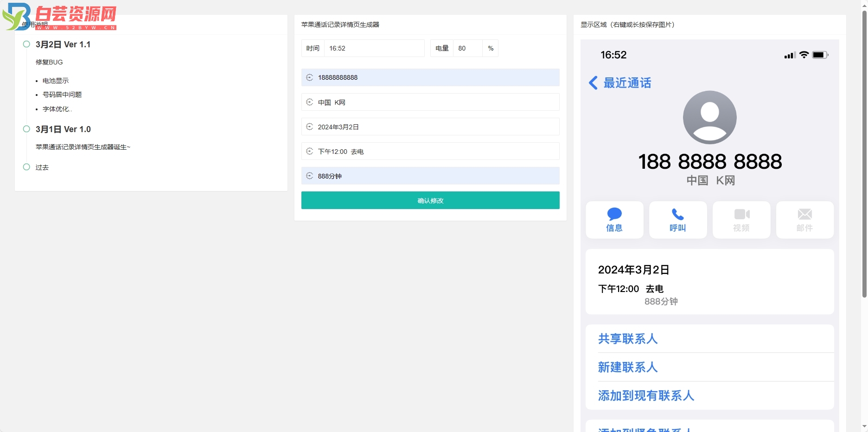
Task: Tap 新建联系人 create contact option
Action: coord(628,367)
